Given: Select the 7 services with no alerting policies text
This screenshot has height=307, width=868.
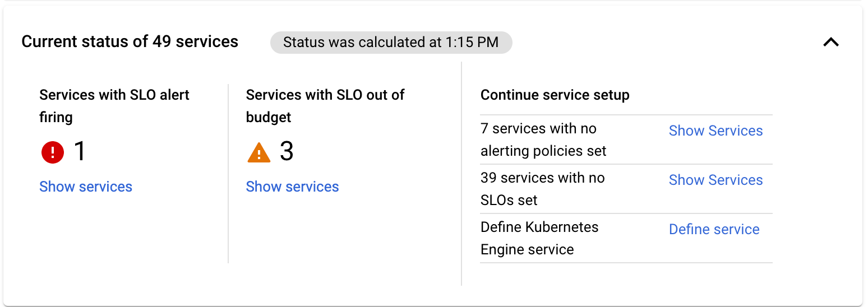Looking at the screenshot, I should pos(543,139).
